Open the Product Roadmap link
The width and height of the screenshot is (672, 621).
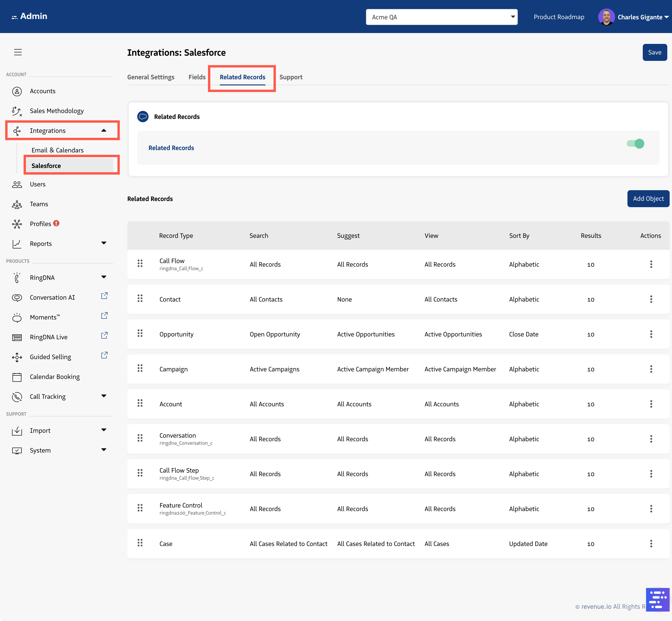[x=559, y=17]
